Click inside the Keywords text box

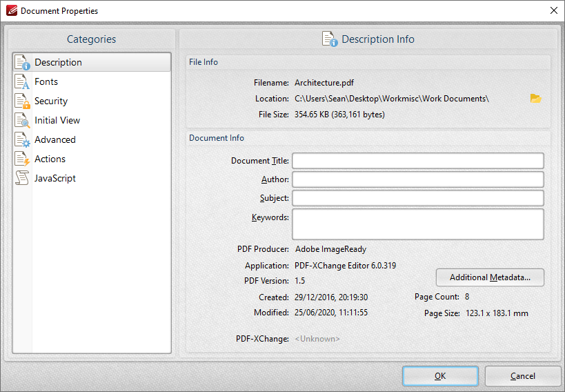pos(418,224)
